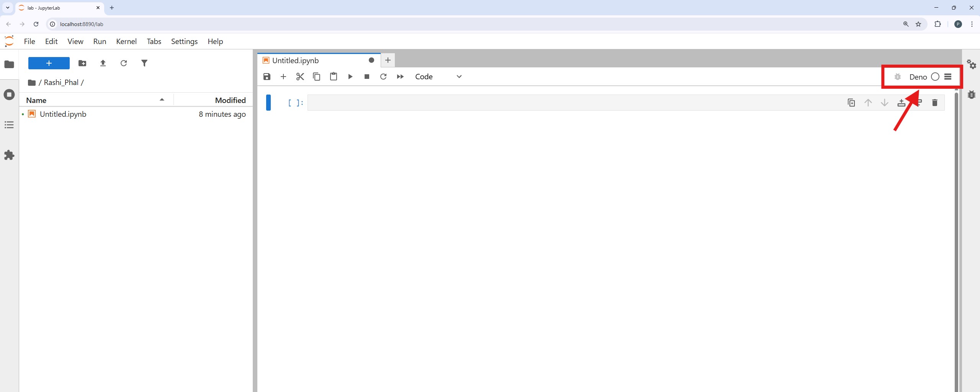The height and width of the screenshot is (392, 980).
Task: Restart kernel and run all cells
Action: (400, 77)
